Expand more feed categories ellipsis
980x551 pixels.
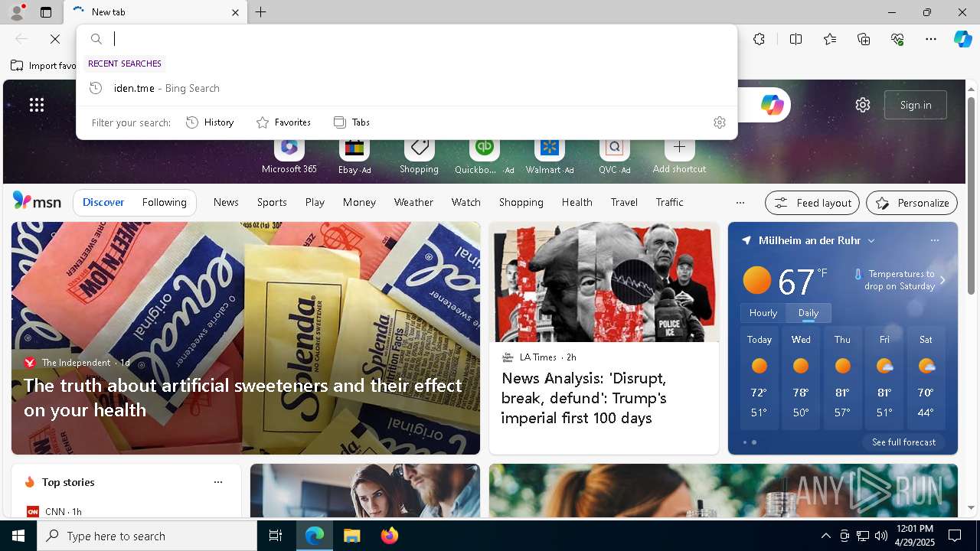(740, 203)
